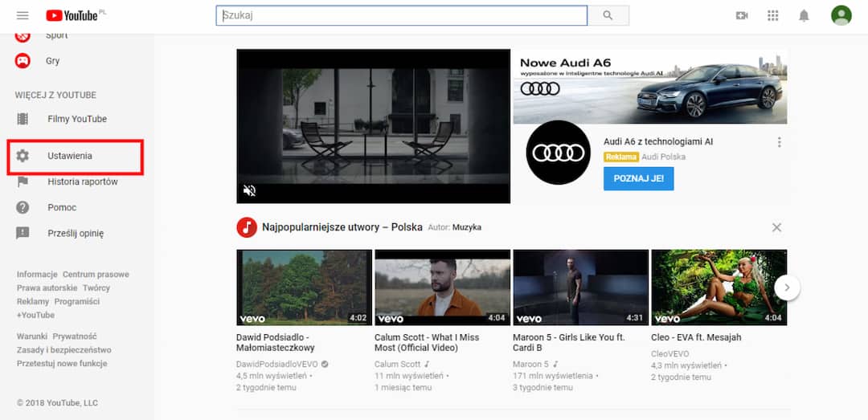Click the Historia raportów flag icon
Screen dimensions: 868x420
(x=23, y=181)
